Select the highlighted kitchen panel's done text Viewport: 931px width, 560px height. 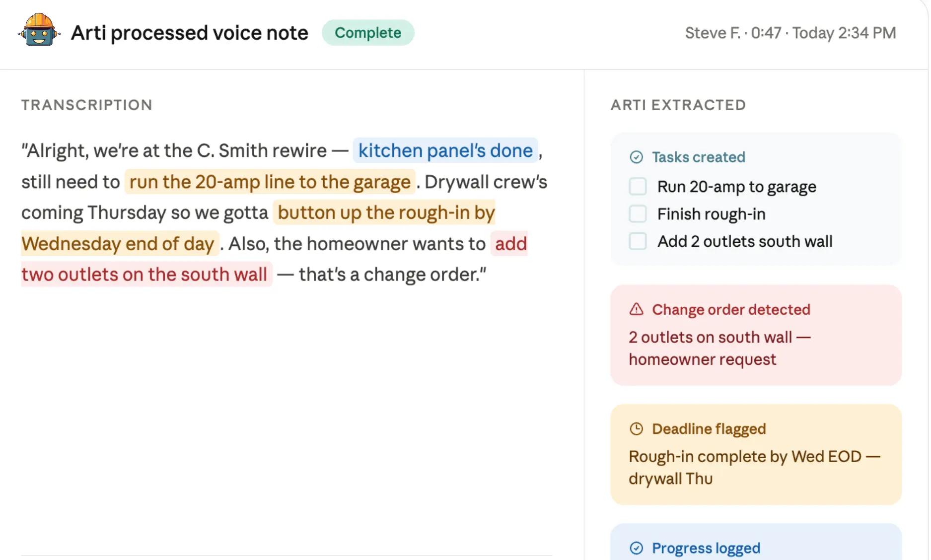tap(444, 150)
